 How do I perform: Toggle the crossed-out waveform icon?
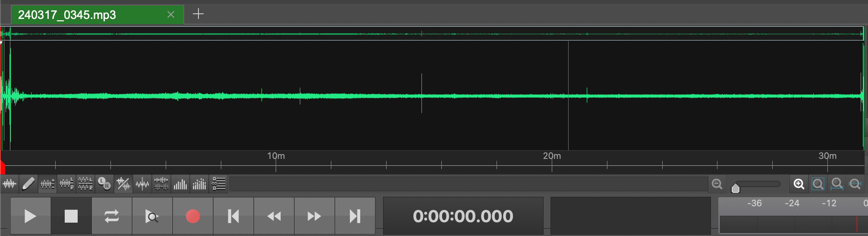(x=123, y=184)
